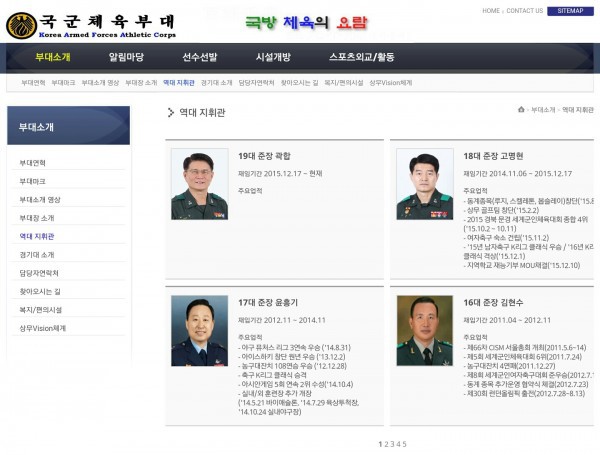Select 담당자연락처 in the top submenu bar
Image resolution: width=600 pixels, height=455 pixels.
pyautogui.click(x=256, y=83)
